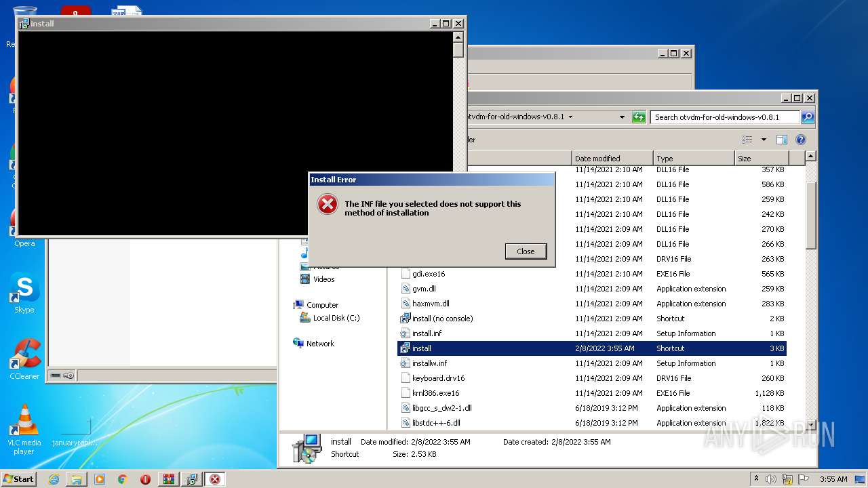Image resolution: width=868 pixels, height=488 pixels.
Task: Sort files by Date modified column
Action: point(612,159)
